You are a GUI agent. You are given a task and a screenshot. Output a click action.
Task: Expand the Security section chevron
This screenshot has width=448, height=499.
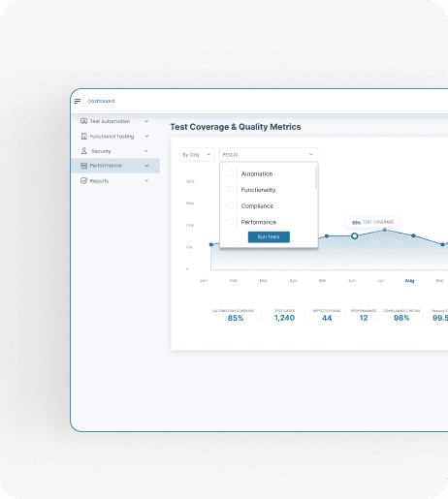[146, 151]
